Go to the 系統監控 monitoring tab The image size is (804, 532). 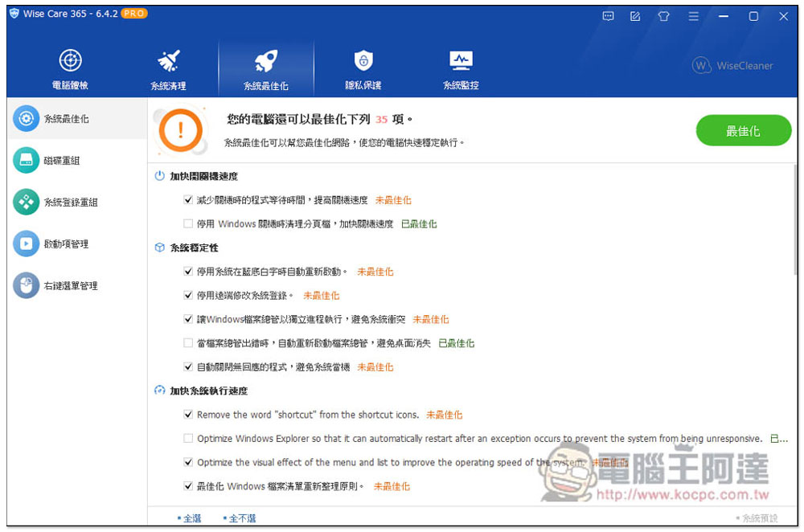click(x=461, y=70)
